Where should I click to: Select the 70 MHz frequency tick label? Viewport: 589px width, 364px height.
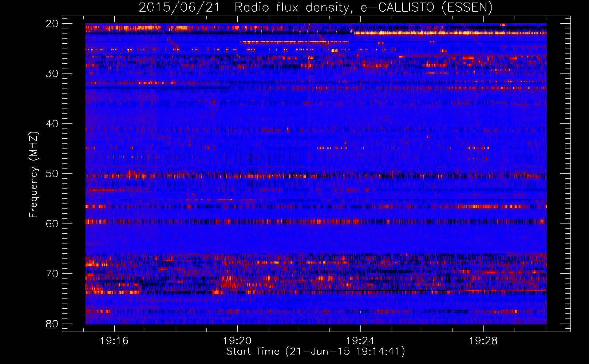(x=52, y=274)
